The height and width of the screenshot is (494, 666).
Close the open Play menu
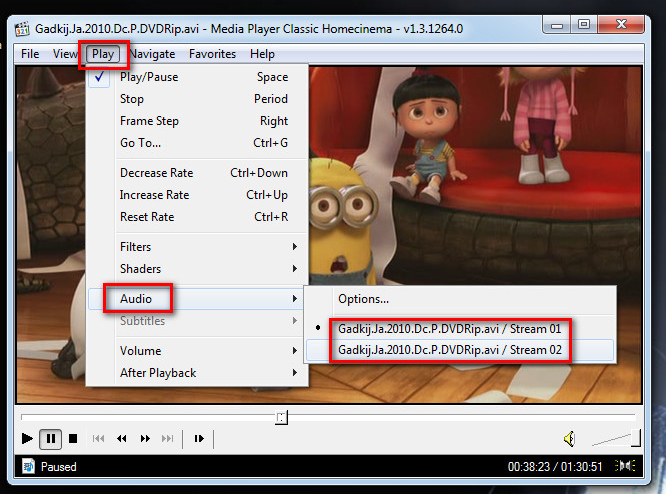(x=103, y=54)
